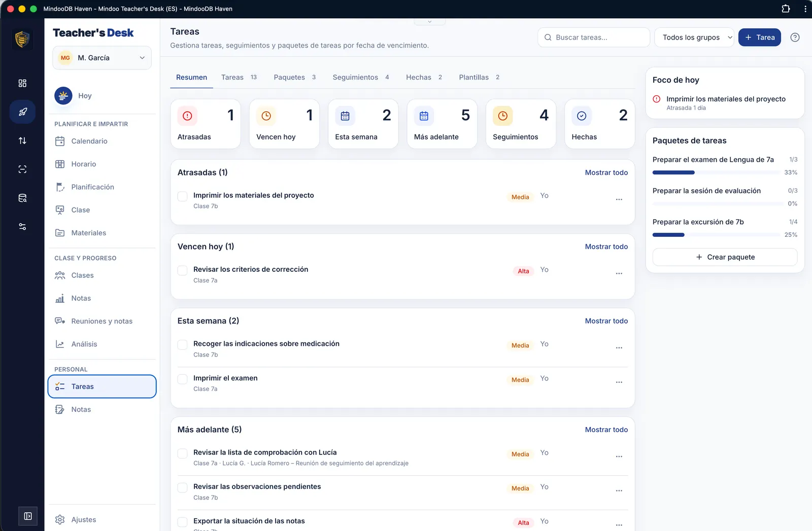Open the Más adelante summary card

coord(442,124)
